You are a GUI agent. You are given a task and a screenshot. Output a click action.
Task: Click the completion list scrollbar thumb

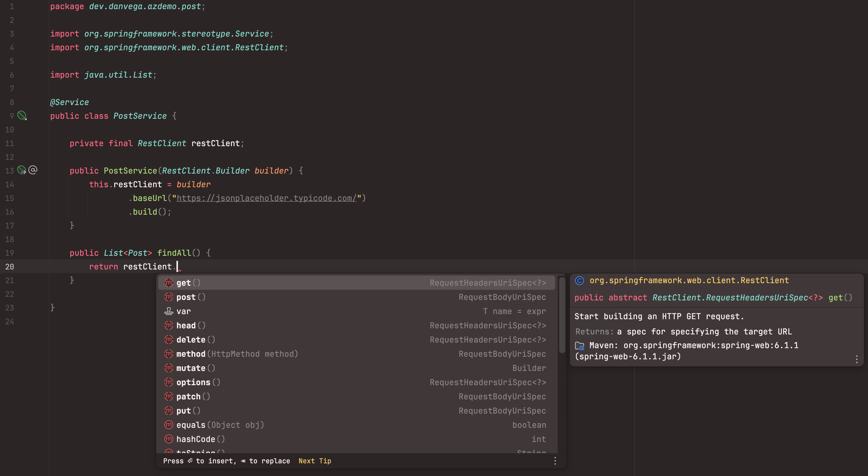[562, 315]
